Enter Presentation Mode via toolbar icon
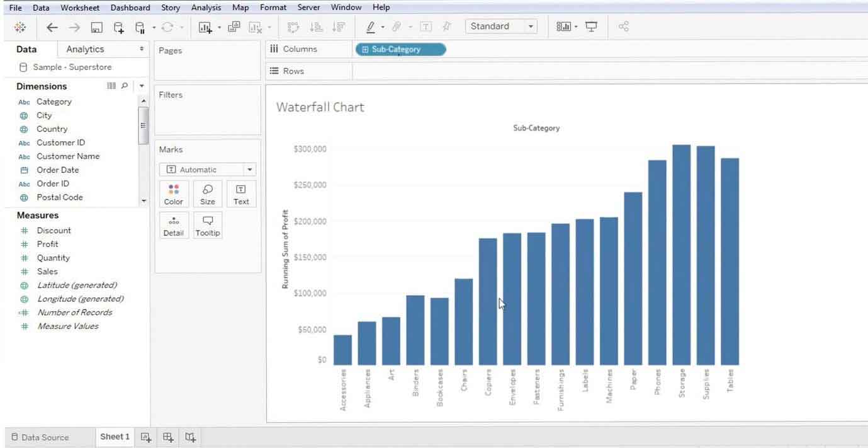This screenshot has width=868, height=448. (590, 26)
